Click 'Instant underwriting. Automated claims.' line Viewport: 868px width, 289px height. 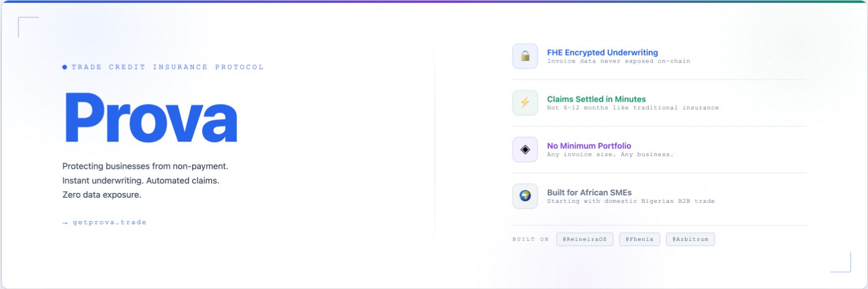(x=141, y=180)
